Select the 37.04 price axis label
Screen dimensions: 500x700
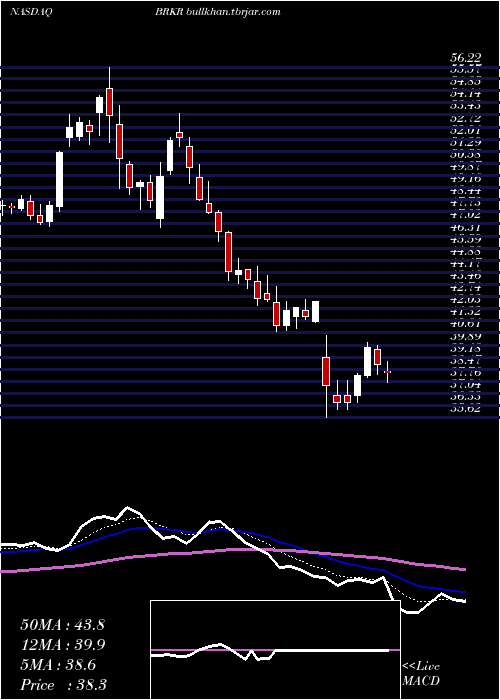[465, 384]
